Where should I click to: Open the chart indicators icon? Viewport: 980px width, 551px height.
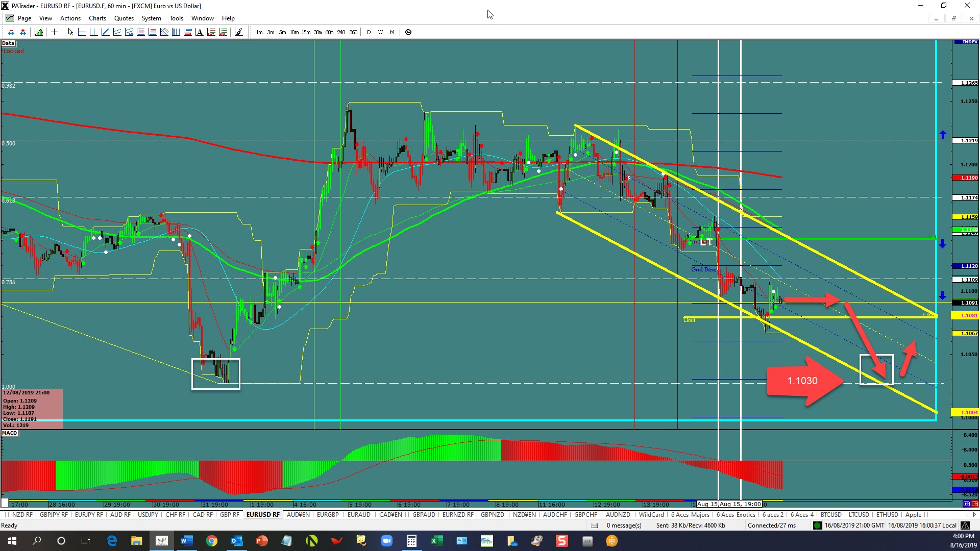(39, 32)
